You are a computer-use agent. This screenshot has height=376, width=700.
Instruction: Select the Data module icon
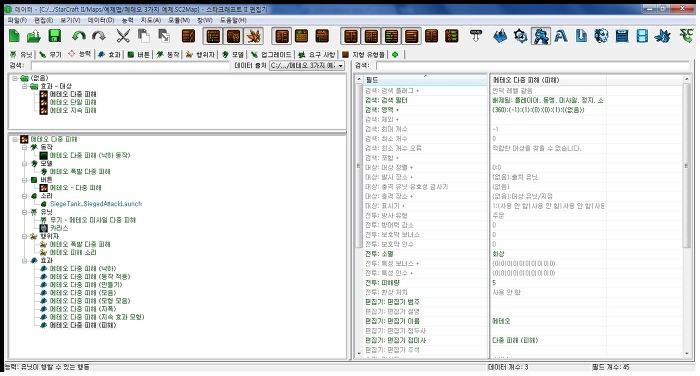click(541, 36)
